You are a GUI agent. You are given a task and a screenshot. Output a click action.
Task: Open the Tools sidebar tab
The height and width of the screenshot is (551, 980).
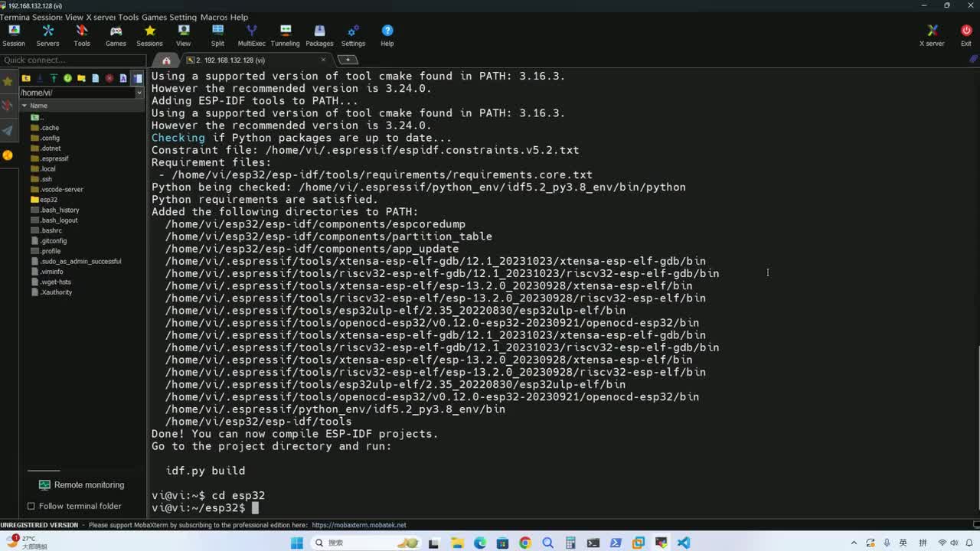pyautogui.click(x=8, y=105)
